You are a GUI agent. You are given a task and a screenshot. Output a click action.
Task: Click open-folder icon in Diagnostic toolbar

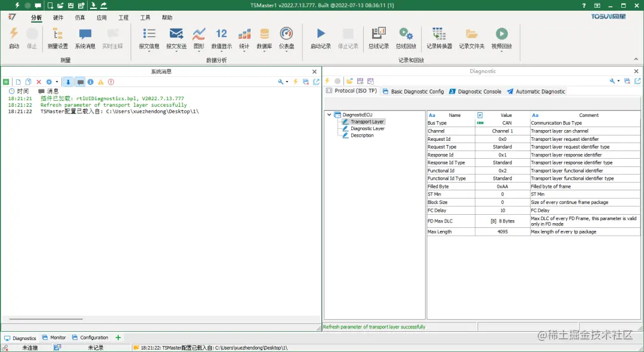point(349,81)
